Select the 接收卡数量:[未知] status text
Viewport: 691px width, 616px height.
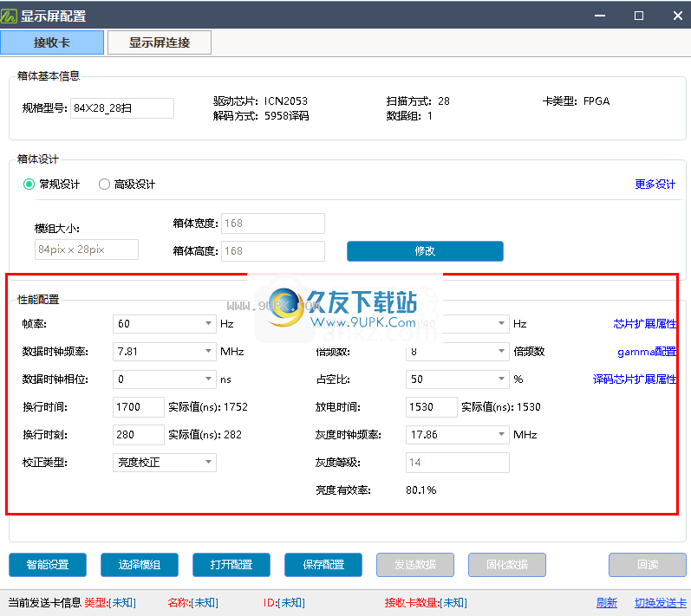tap(426, 603)
